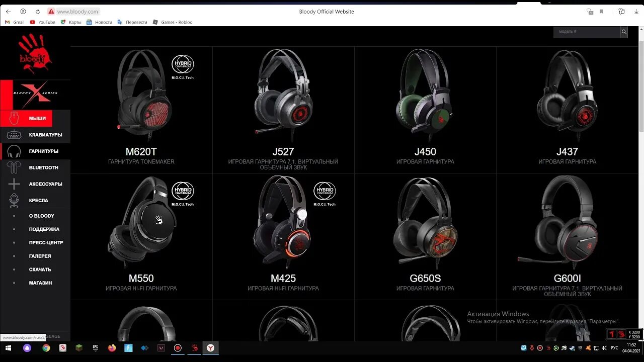The width and height of the screenshot is (644, 362).
Task: Open the Пресс-центр link
Action: point(46,243)
